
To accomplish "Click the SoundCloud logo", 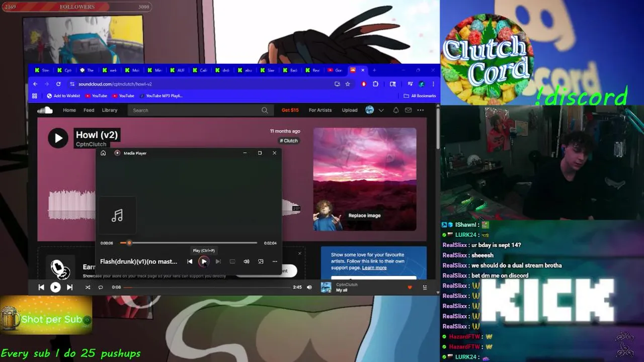I will (x=45, y=110).
